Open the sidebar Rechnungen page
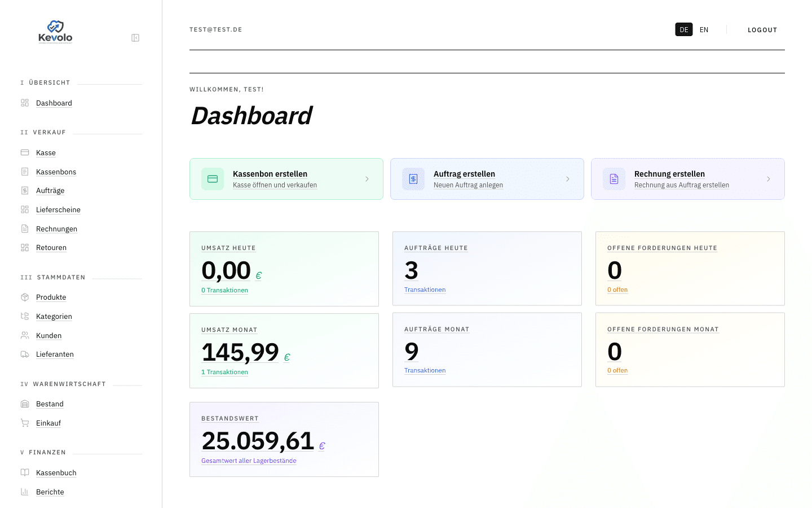The width and height of the screenshot is (812, 508). pos(56,229)
